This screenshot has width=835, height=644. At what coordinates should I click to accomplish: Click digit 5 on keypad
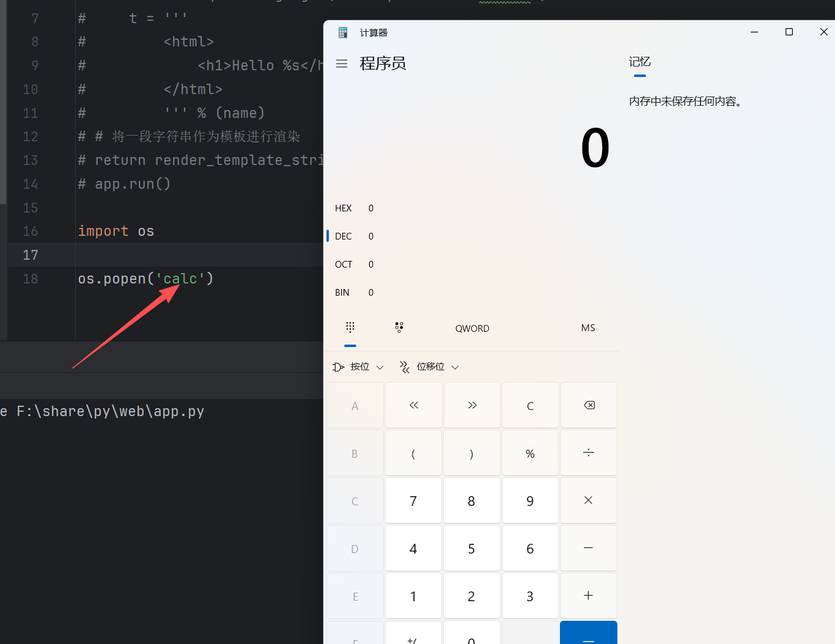(472, 548)
